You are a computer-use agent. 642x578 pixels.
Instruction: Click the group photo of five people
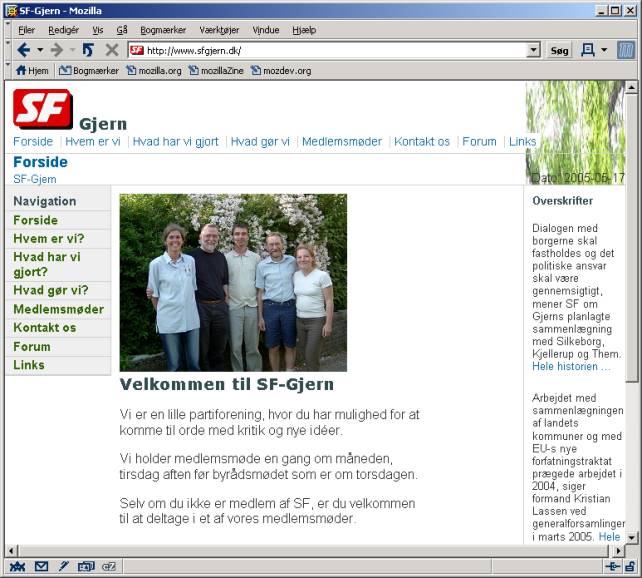(233, 282)
